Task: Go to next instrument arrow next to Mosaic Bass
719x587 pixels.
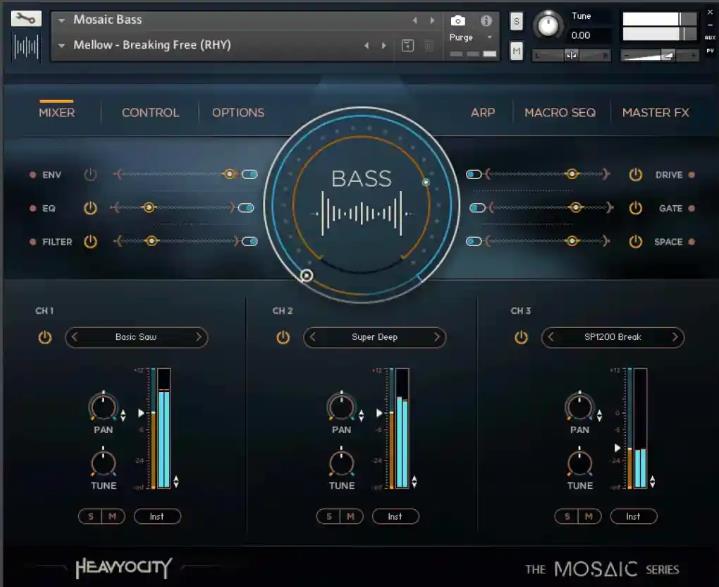Action: [x=431, y=20]
